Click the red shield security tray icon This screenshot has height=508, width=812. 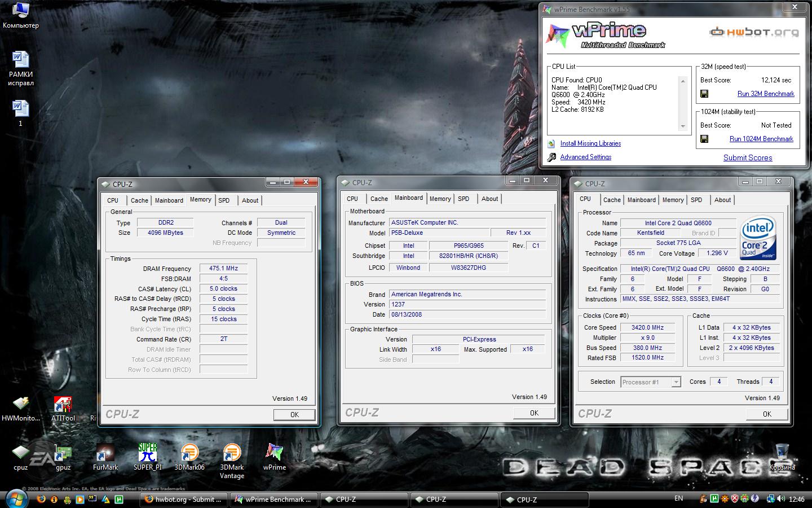(x=735, y=499)
